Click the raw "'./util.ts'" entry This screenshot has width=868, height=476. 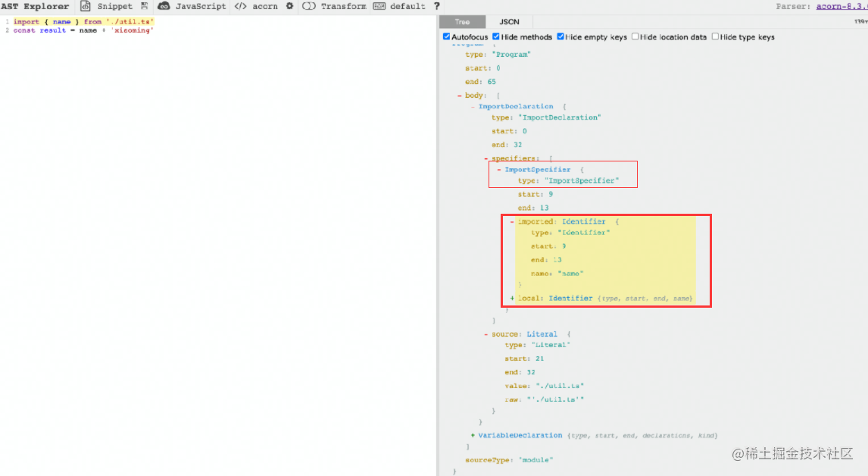(544, 399)
